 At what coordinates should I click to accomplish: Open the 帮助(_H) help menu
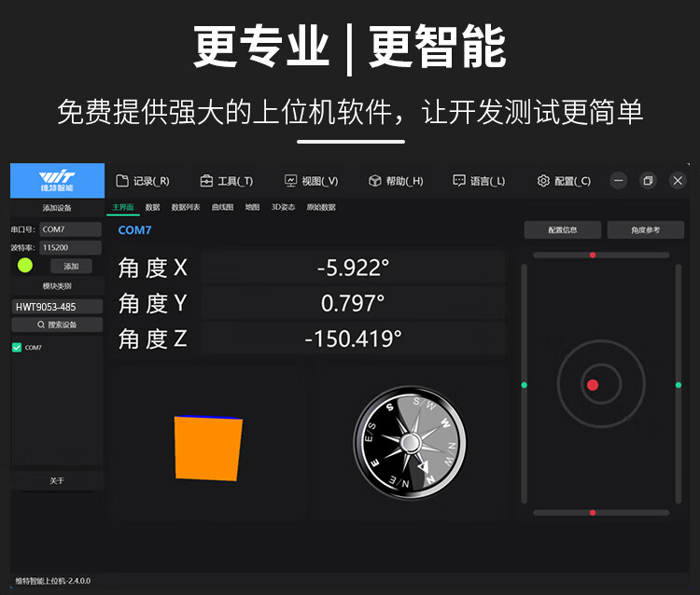(396, 181)
